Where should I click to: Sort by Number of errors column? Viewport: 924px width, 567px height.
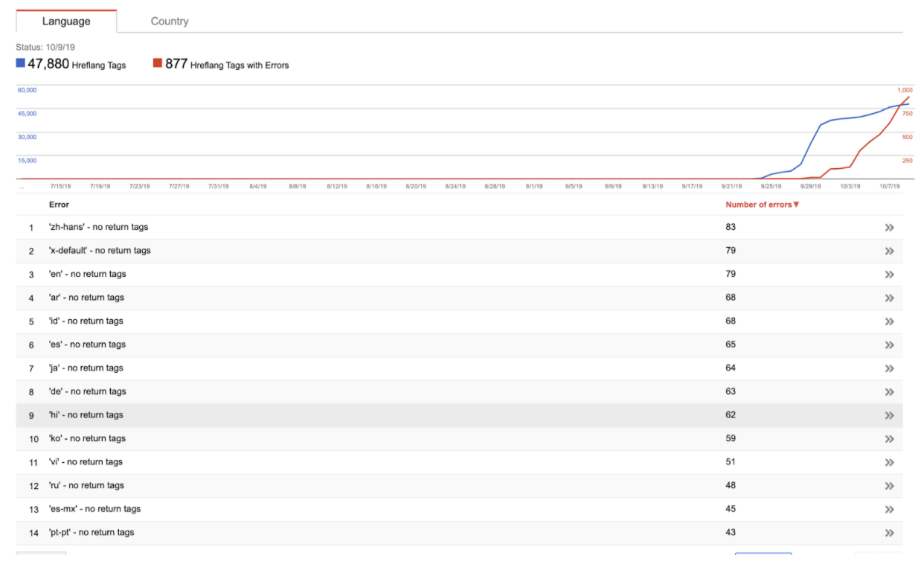[762, 205]
